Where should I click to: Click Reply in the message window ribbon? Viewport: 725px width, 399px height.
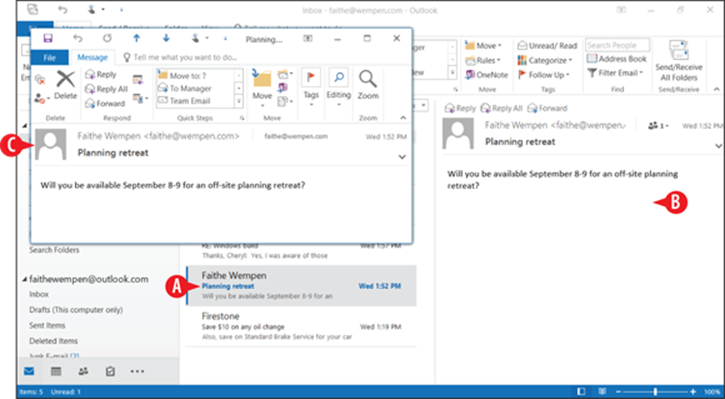[101, 74]
